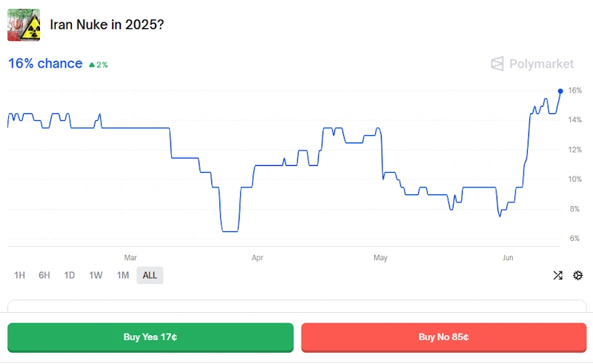
Task: Click the green up-arrow 2% change indicator
Action: point(99,64)
